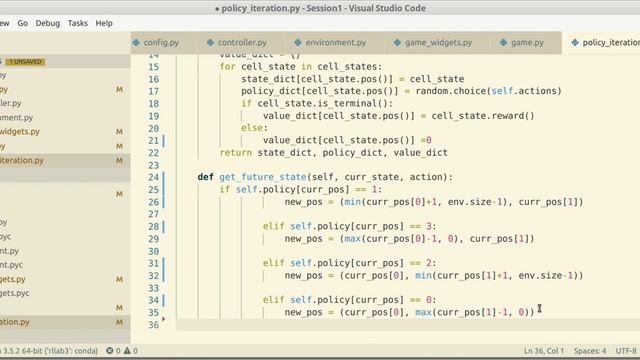
Task: Click 'state_dict[cell_state.pos()] = cell_state' line
Action: [353, 79]
